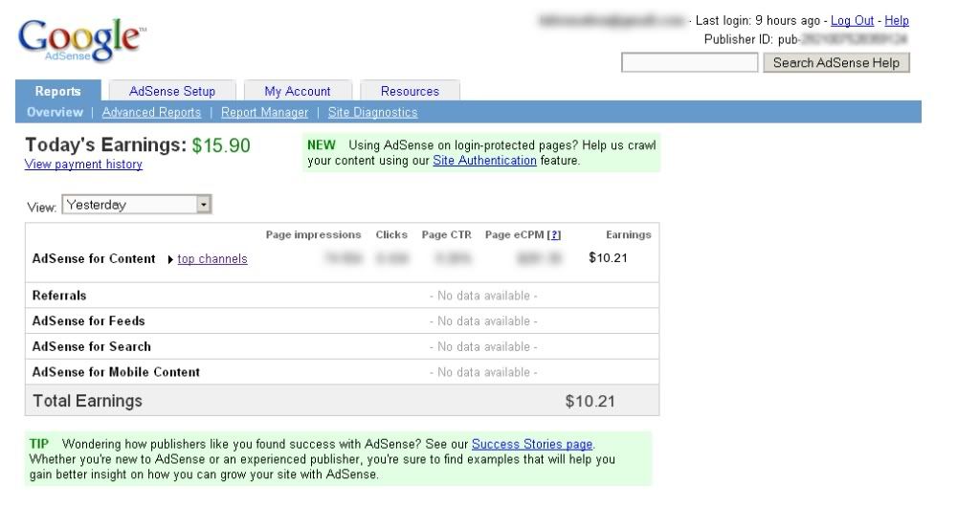Select Overview in the Reports submenu
980x507 pixels.
55,113
